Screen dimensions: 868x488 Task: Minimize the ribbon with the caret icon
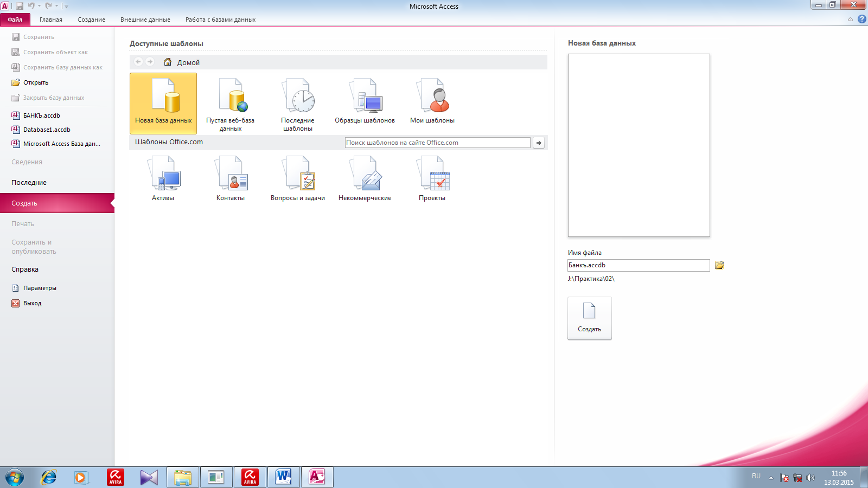tap(850, 20)
